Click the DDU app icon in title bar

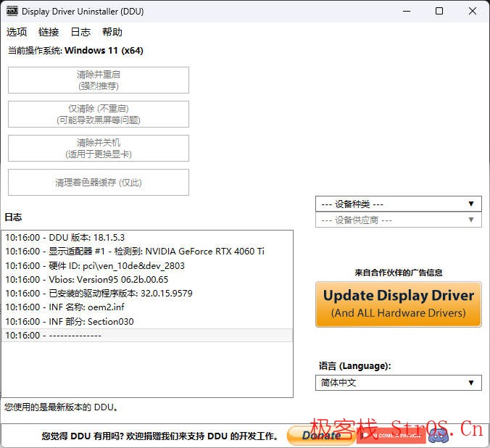pyautogui.click(x=12, y=11)
